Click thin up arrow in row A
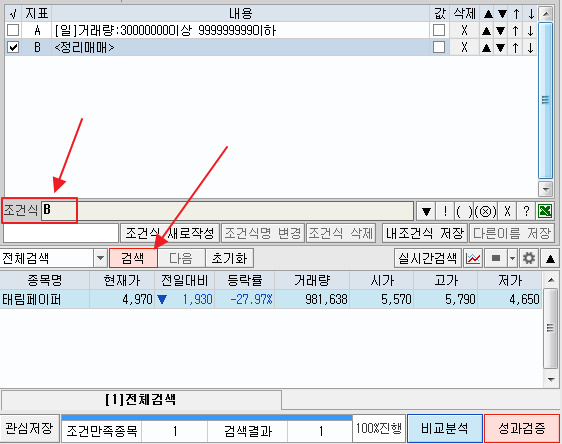562x444 pixels. [515, 31]
